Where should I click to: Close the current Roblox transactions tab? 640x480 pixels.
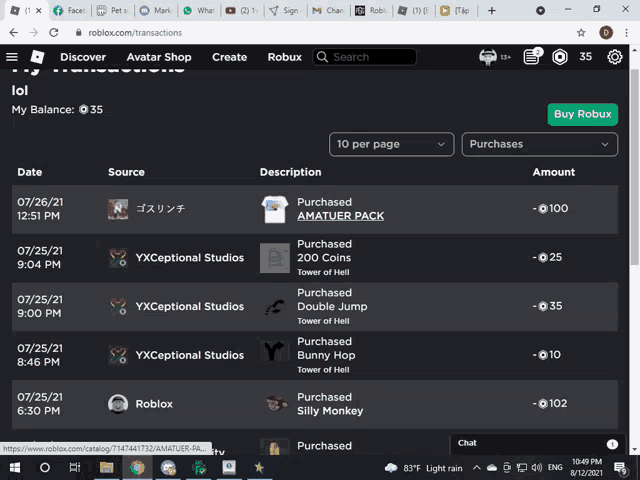point(39,11)
